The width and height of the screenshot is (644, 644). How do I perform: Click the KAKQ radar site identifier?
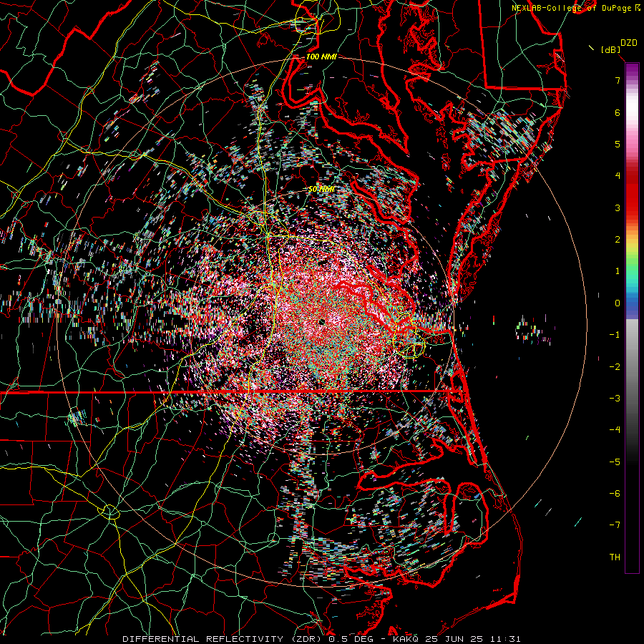click(x=406, y=639)
